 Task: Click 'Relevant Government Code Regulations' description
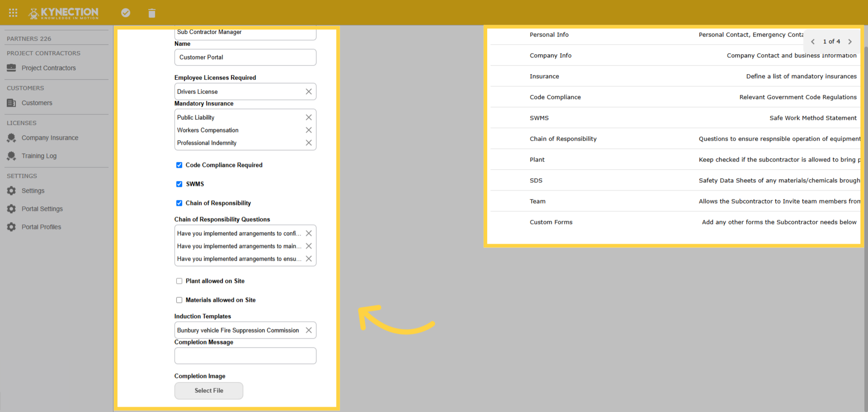[798, 97]
